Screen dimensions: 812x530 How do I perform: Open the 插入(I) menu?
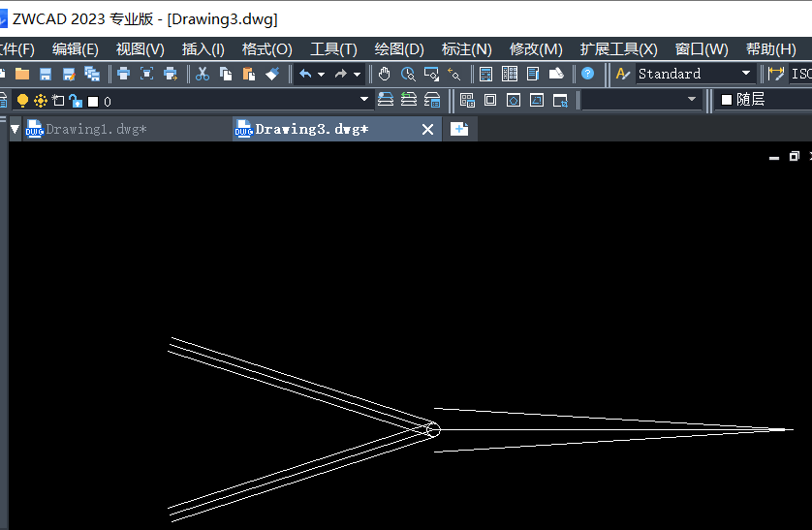[x=203, y=49]
